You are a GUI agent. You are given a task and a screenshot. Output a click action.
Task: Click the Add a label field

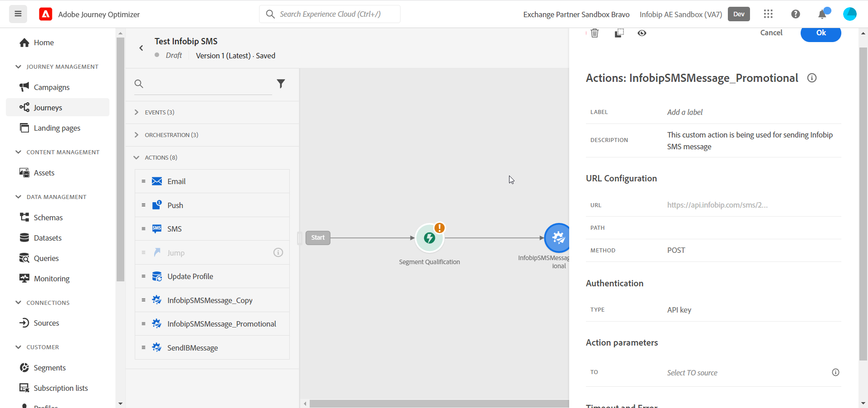[684, 112]
